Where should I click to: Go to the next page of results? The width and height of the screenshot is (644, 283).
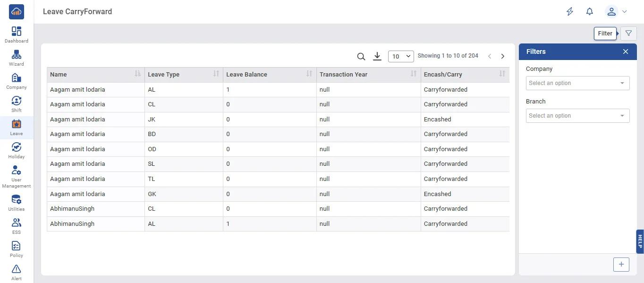pos(503,56)
